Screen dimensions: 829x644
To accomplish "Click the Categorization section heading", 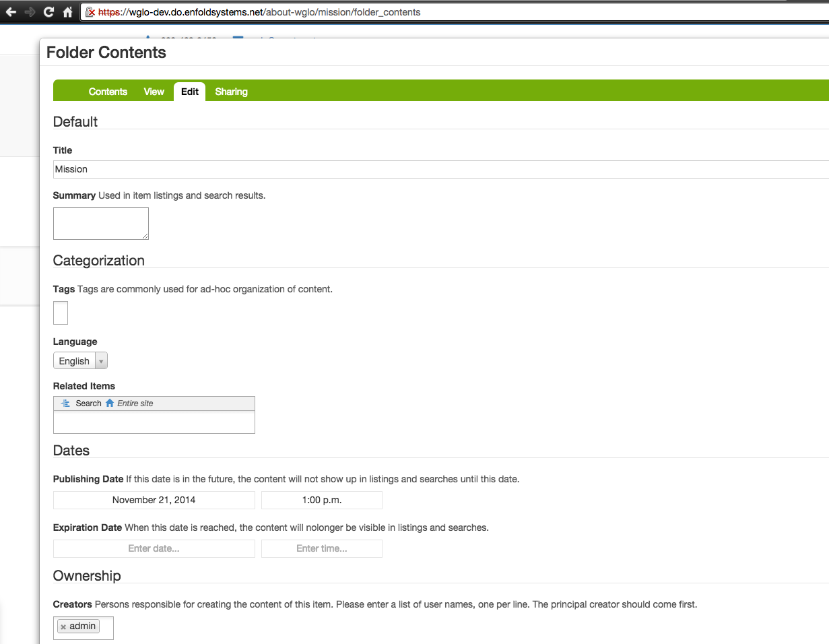I will (x=99, y=261).
